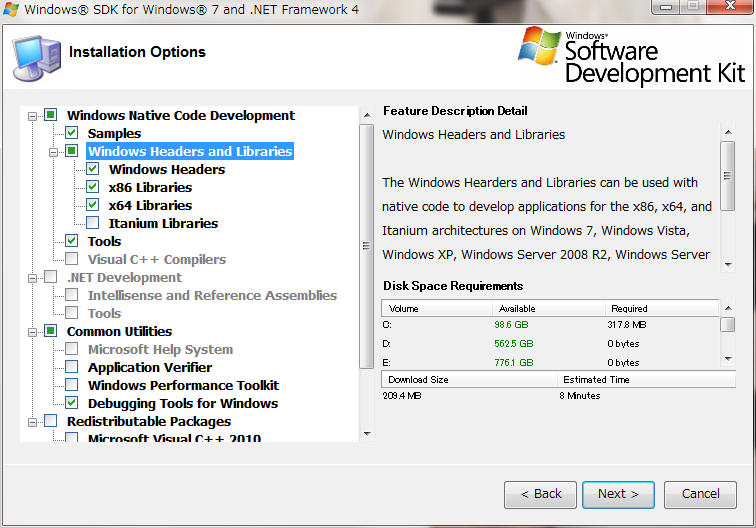Click the Download Size column header
Screen dimensions: 756x528
pos(469,379)
